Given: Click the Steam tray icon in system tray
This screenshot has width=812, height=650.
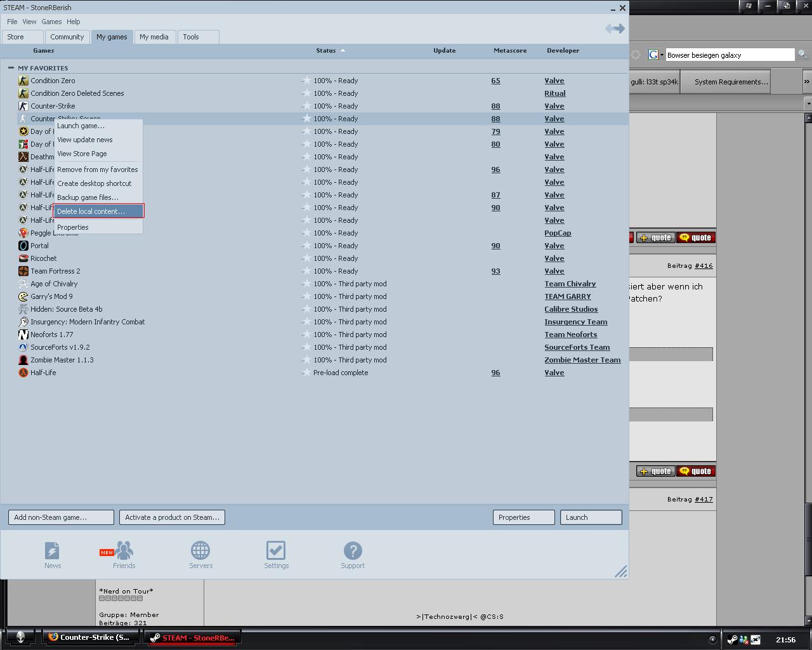Looking at the screenshot, I should pos(732,639).
